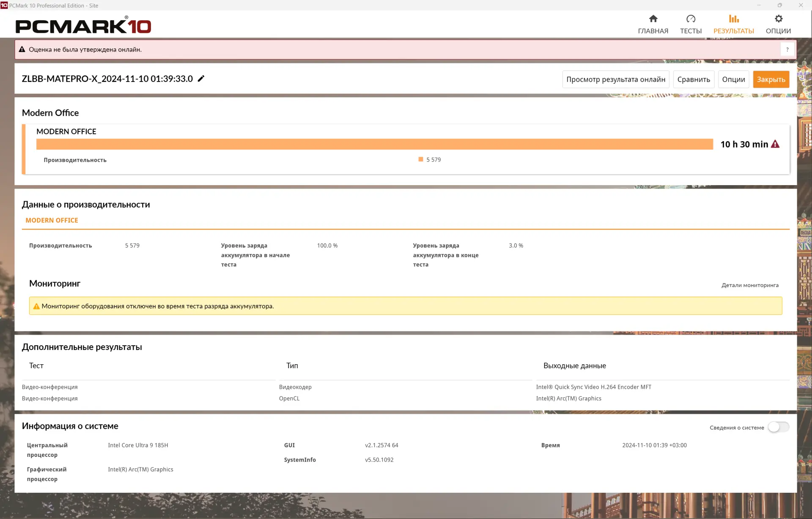Open Детали мониторинга link
Screen dimensions: 812x519
tap(750, 285)
